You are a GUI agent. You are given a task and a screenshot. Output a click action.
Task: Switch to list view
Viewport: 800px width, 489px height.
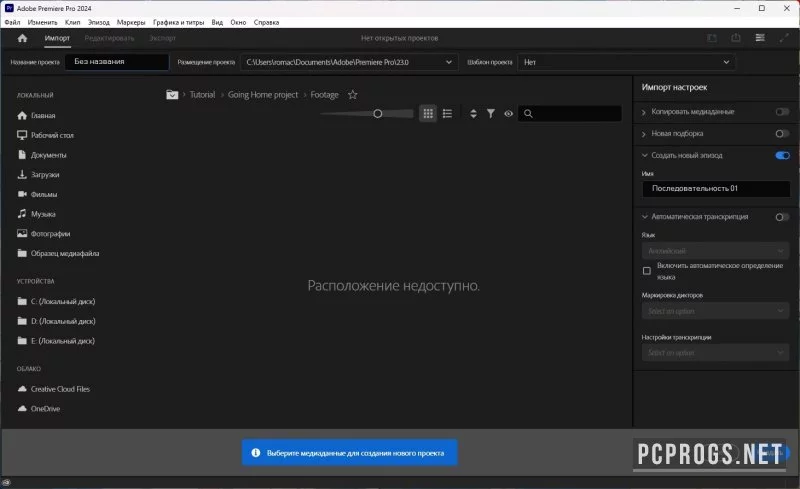point(447,114)
